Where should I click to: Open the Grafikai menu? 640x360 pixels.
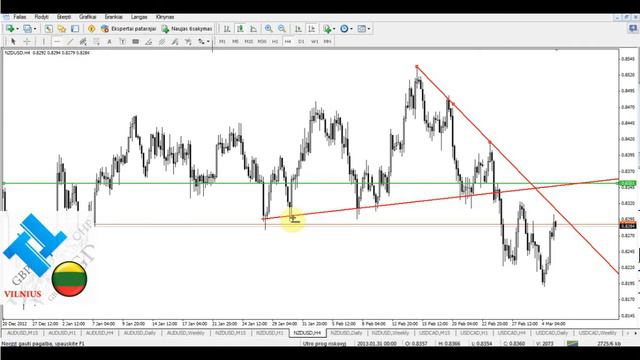click(x=88, y=17)
